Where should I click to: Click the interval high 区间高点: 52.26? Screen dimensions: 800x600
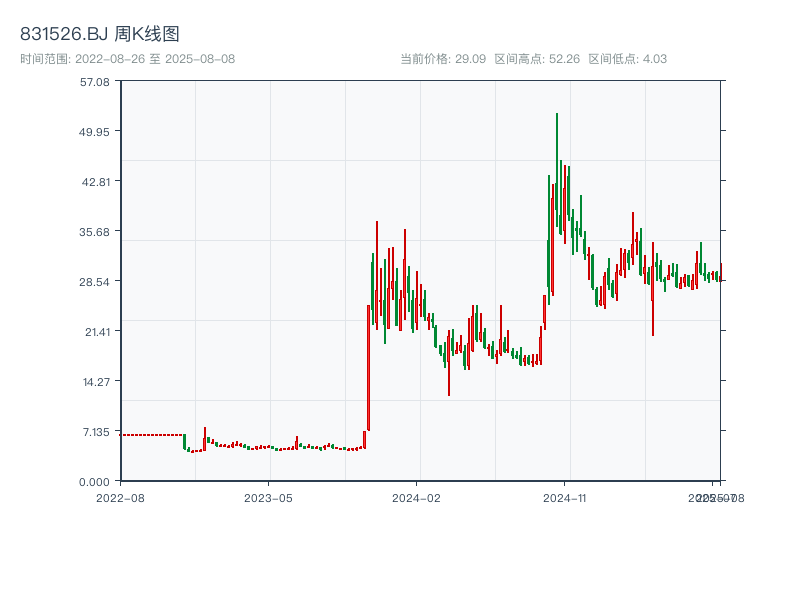pyautogui.click(x=537, y=59)
